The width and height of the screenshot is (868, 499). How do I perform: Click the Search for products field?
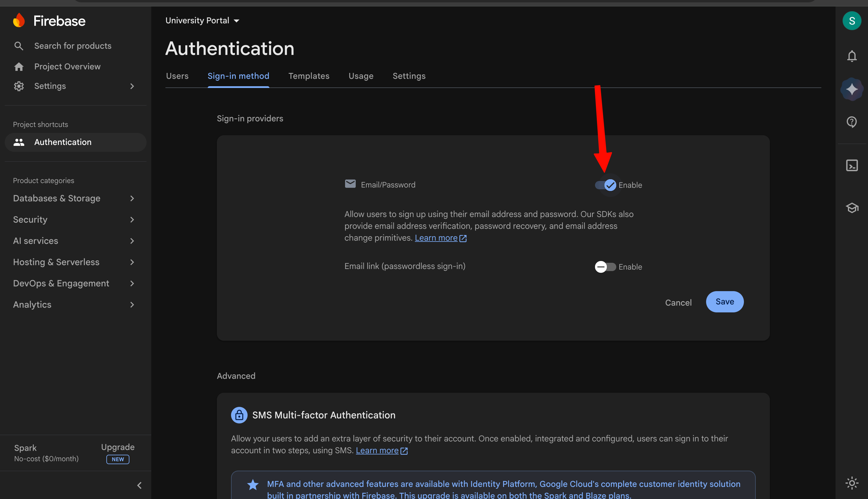[x=73, y=46]
